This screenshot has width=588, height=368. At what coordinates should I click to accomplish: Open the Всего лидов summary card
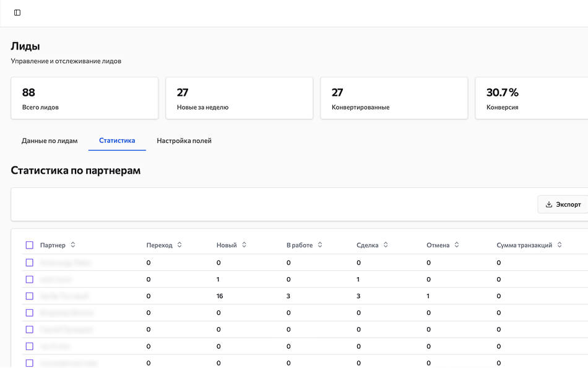[84, 98]
